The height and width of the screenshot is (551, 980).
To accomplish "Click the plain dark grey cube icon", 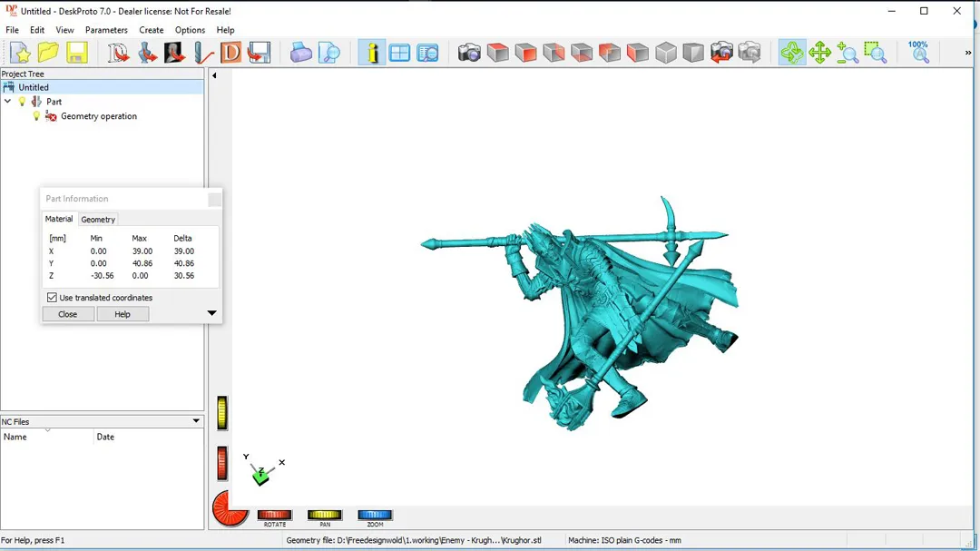I will 693,53.
